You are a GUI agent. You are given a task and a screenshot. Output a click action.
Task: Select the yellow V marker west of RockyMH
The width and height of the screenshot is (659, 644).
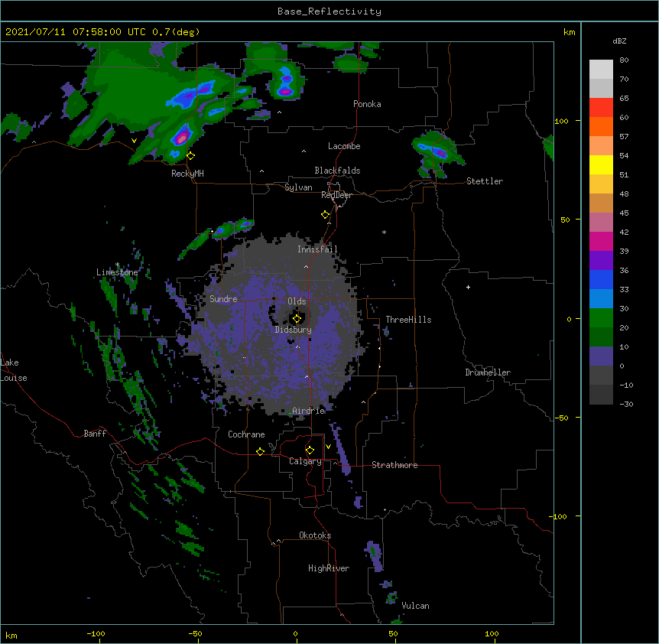click(x=134, y=141)
